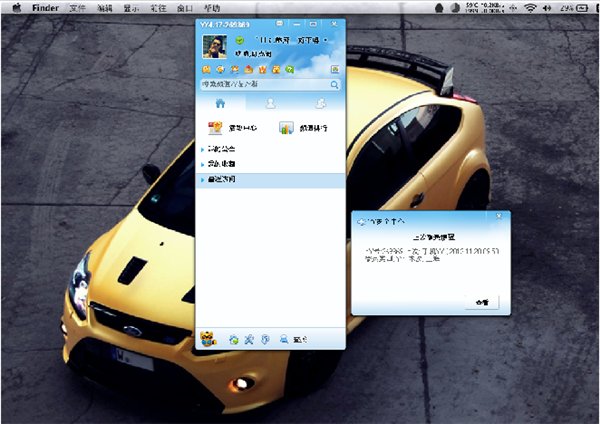Image resolution: width=600 pixels, height=424 pixels.
Task: Click the user avatar photo in YY
Action: coord(214,47)
